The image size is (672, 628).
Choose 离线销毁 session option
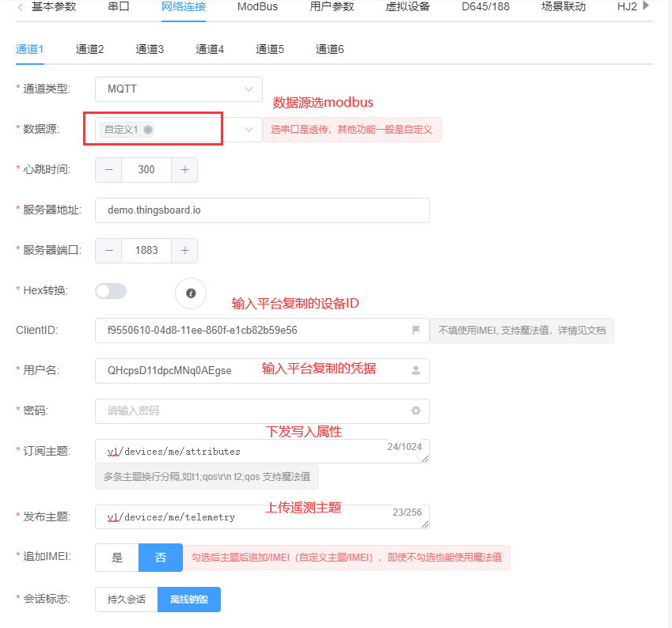coord(189,600)
